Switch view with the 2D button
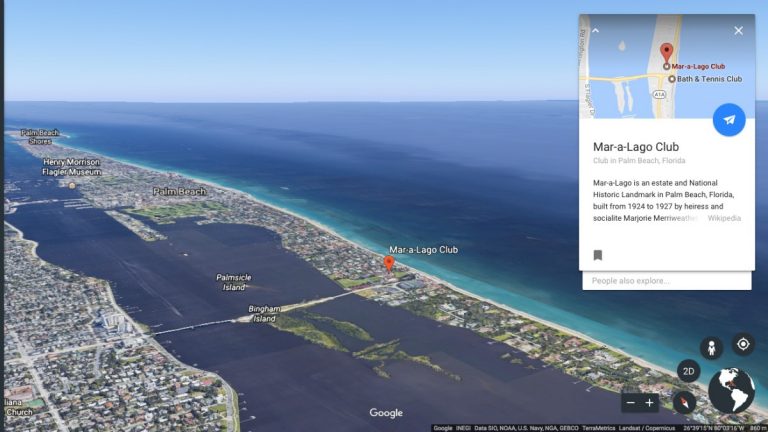 point(688,371)
